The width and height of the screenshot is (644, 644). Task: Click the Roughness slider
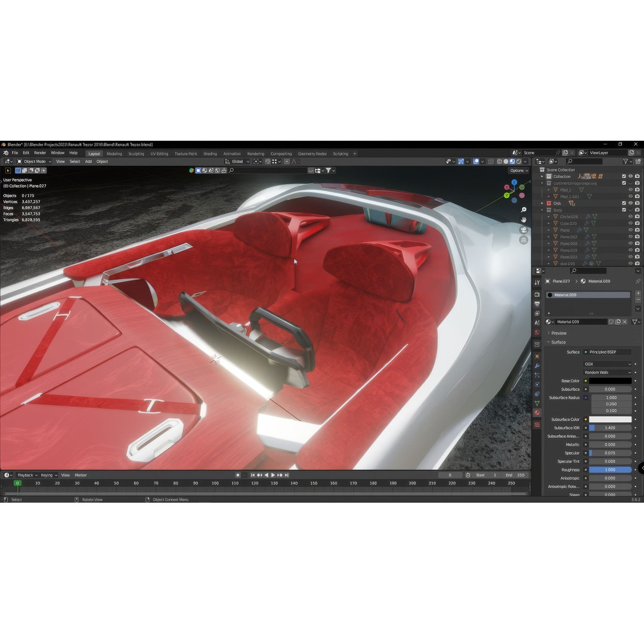pyautogui.click(x=611, y=470)
